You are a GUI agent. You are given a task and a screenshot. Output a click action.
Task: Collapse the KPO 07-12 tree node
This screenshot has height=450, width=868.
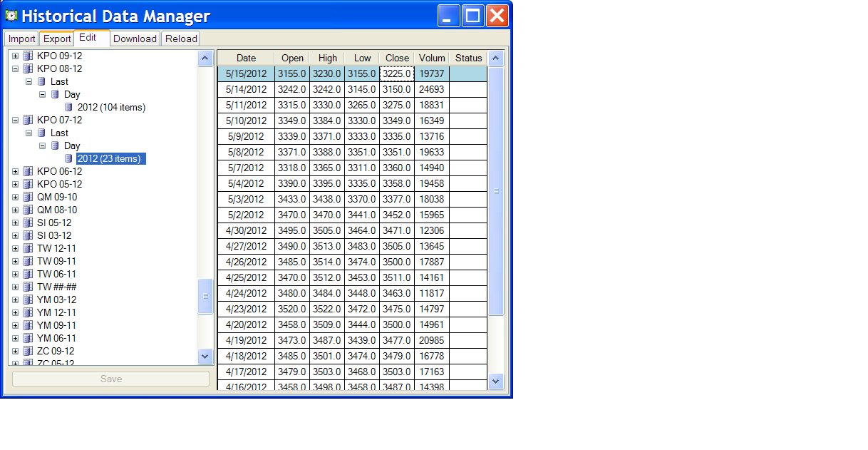[x=16, y=120]
